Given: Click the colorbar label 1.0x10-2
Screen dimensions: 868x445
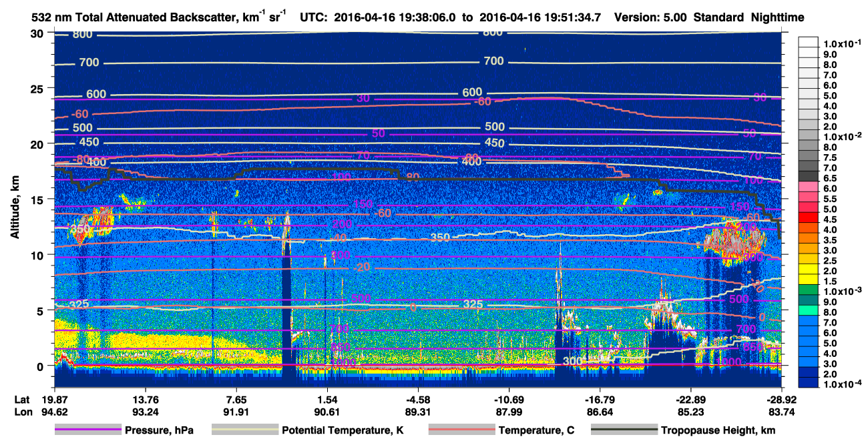Looking at the screenshot, I should pos(844,136).
